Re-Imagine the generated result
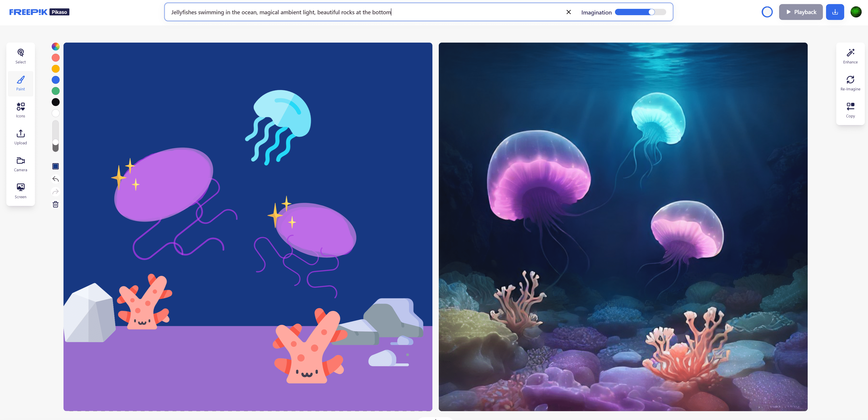Screen dimensions: 868x420 coord(850,83)
